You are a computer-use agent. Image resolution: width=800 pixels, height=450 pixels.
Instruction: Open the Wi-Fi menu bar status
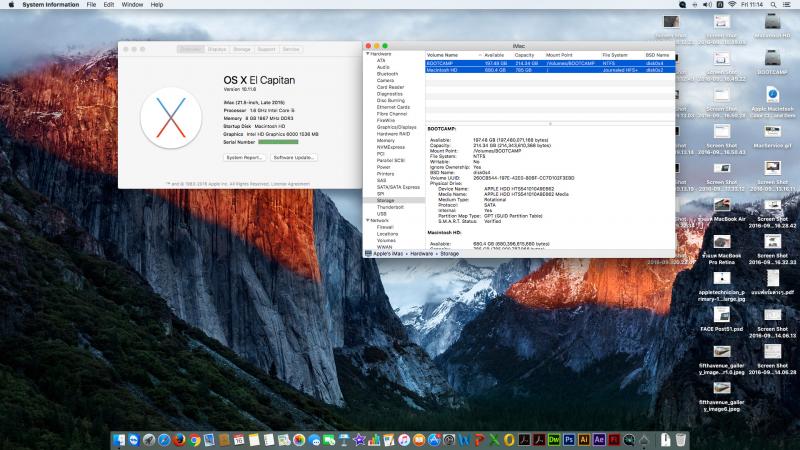pos(732,5)
